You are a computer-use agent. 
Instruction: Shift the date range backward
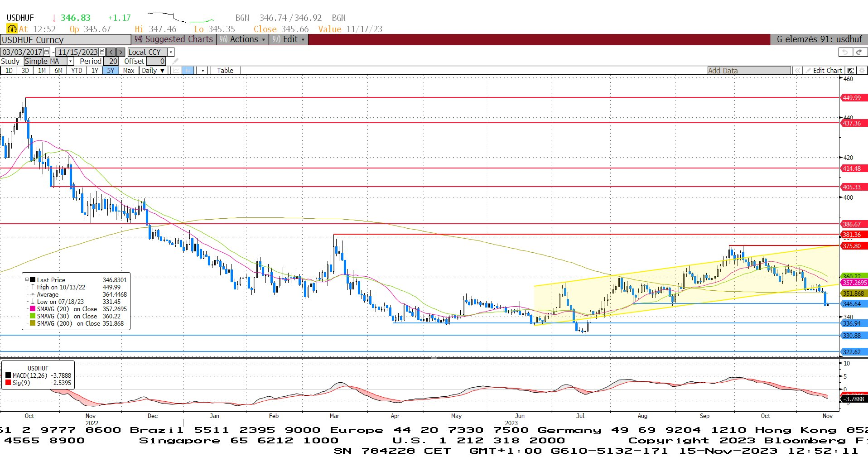pyautogui.click(x=111, y=52)
